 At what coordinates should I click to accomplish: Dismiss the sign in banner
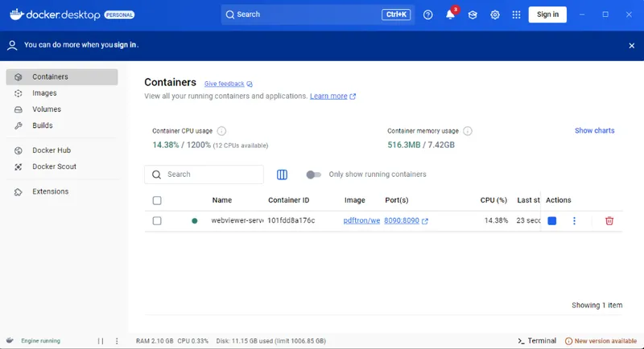pos(632,46)
